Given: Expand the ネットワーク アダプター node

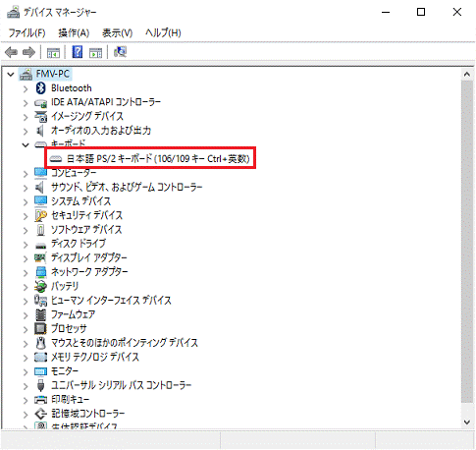Looking at the screenshot, I should [26, 272].
